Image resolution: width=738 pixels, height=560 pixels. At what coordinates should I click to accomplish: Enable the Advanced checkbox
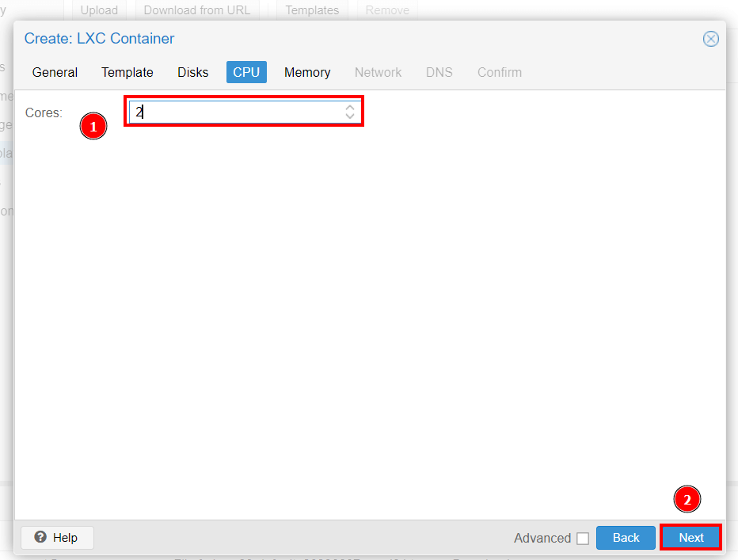(583, 539)
